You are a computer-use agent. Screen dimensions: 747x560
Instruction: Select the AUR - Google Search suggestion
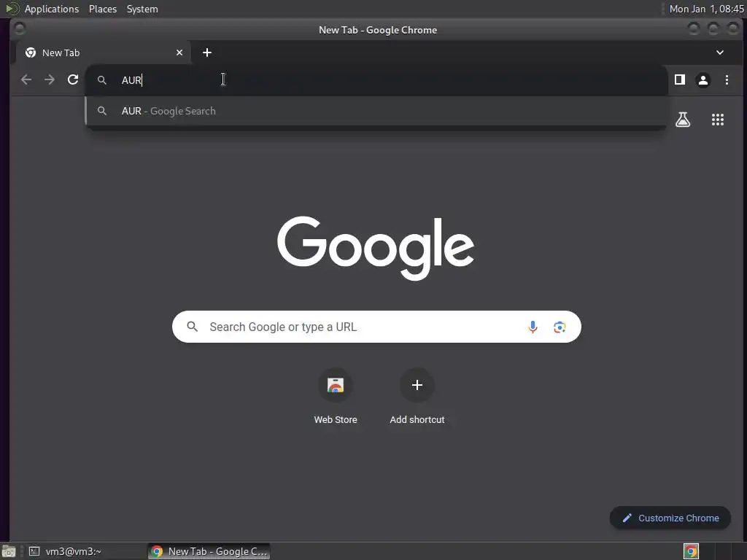376,111
